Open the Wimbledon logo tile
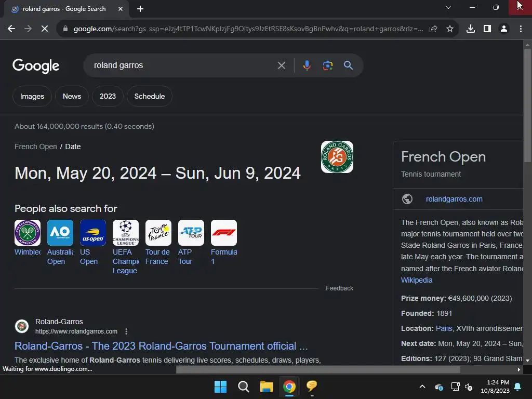This screenshot has height=399, width=532. 28,233
